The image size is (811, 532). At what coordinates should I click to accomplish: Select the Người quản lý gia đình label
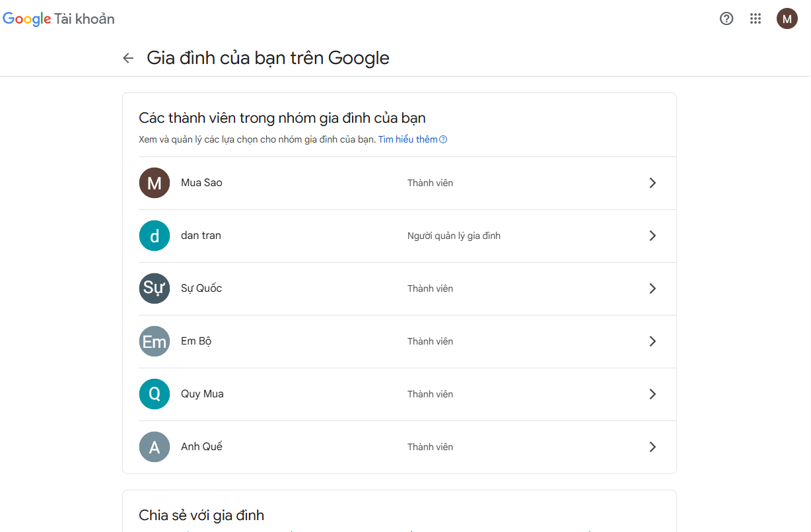[454, 236]
